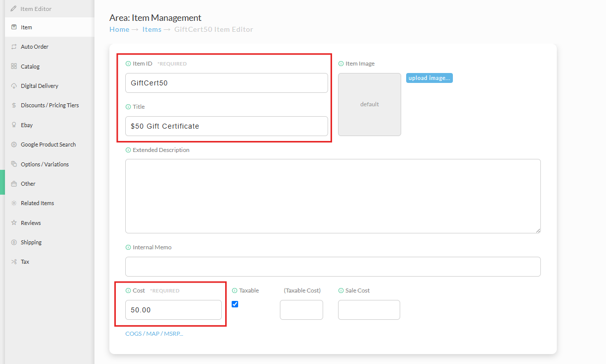Click the Shipping icon in sidebar
Image resolution: width=606 pixels, height=364 pixels.
pyautogui.click(x=14, y=242)
